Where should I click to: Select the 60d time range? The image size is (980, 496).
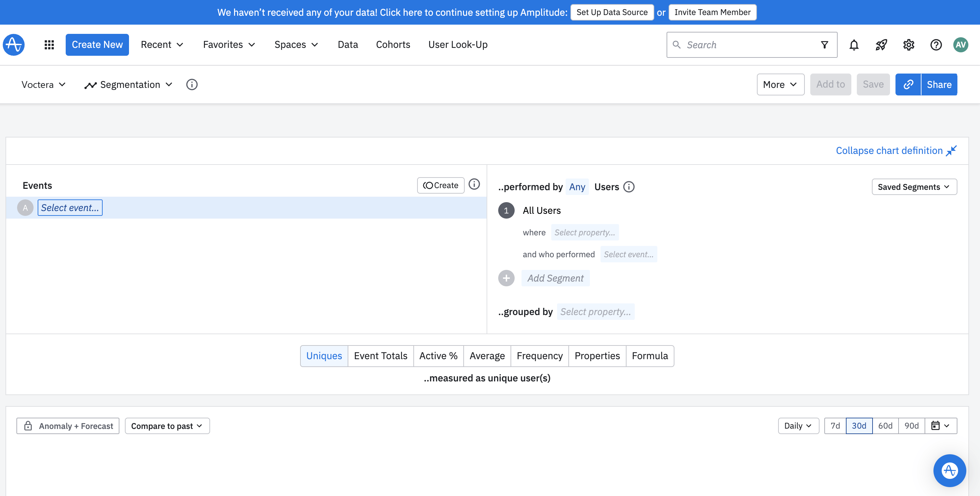[x=885, y=426]
